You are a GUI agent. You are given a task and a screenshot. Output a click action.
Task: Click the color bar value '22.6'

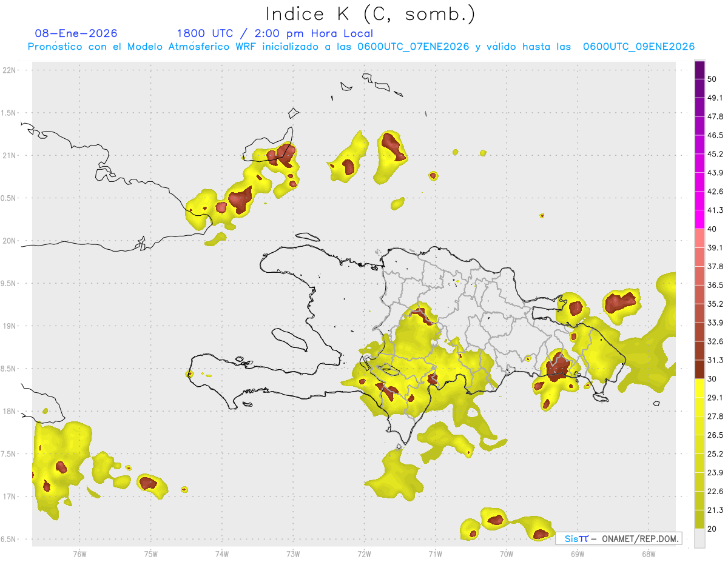click(x=715, y=492)
